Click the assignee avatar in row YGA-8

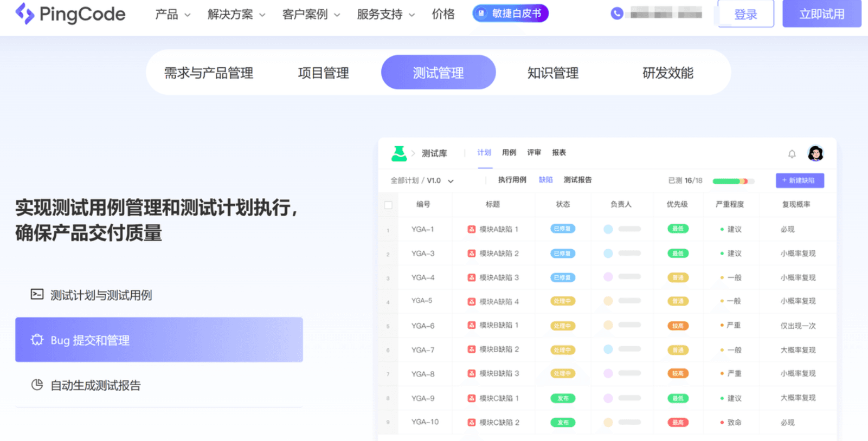[x=608, y=373]
